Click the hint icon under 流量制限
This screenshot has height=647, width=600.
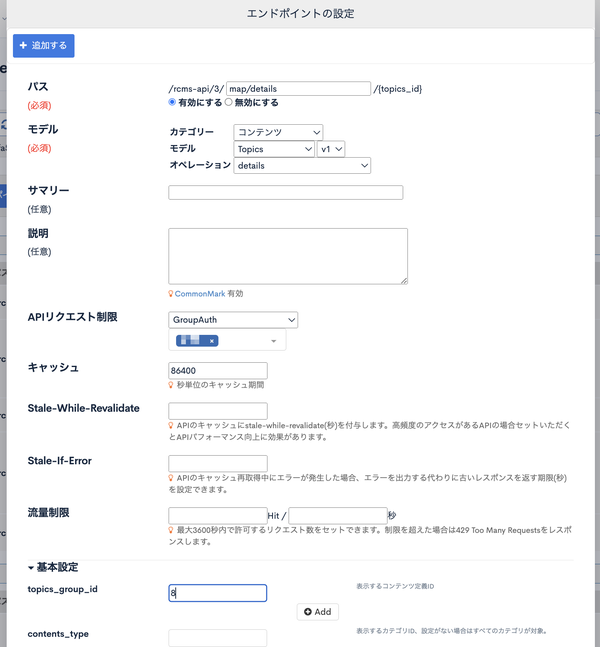(171, 530)
